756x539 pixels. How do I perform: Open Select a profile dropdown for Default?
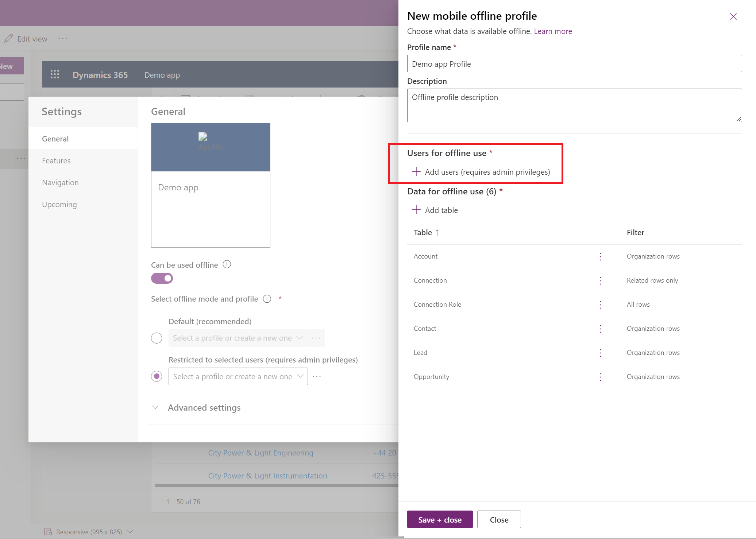click(238, 338)
